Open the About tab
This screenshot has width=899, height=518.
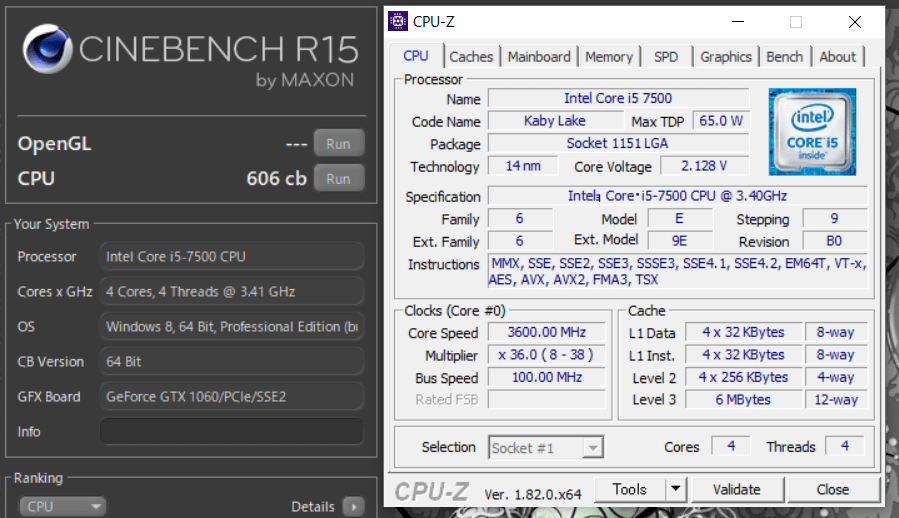[x=837, y=57]
